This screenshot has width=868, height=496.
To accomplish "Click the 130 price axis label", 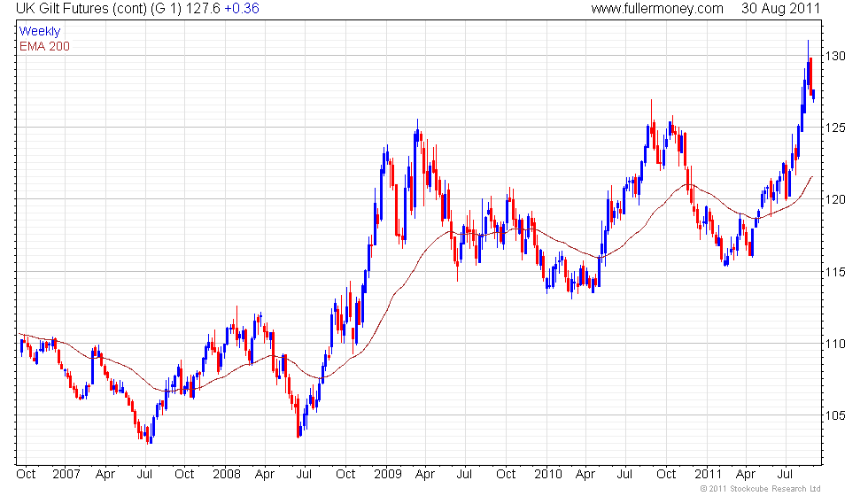I will [835, 56].
